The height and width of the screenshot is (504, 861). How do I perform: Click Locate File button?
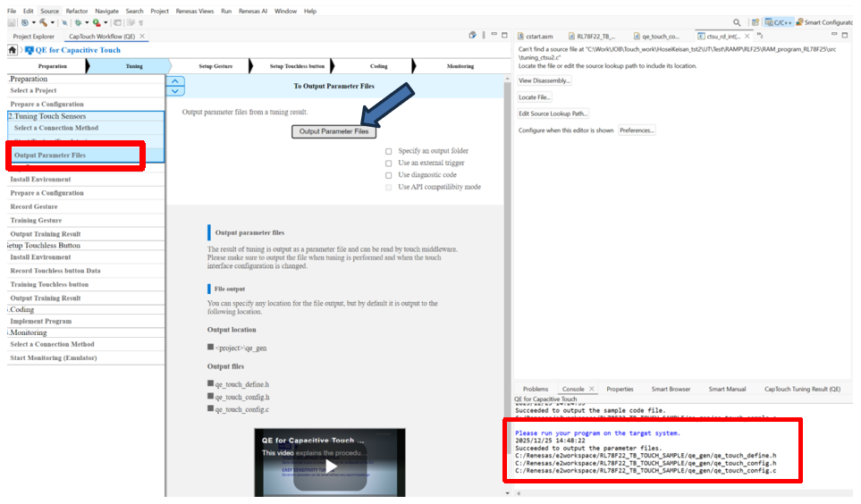[535, 97]
